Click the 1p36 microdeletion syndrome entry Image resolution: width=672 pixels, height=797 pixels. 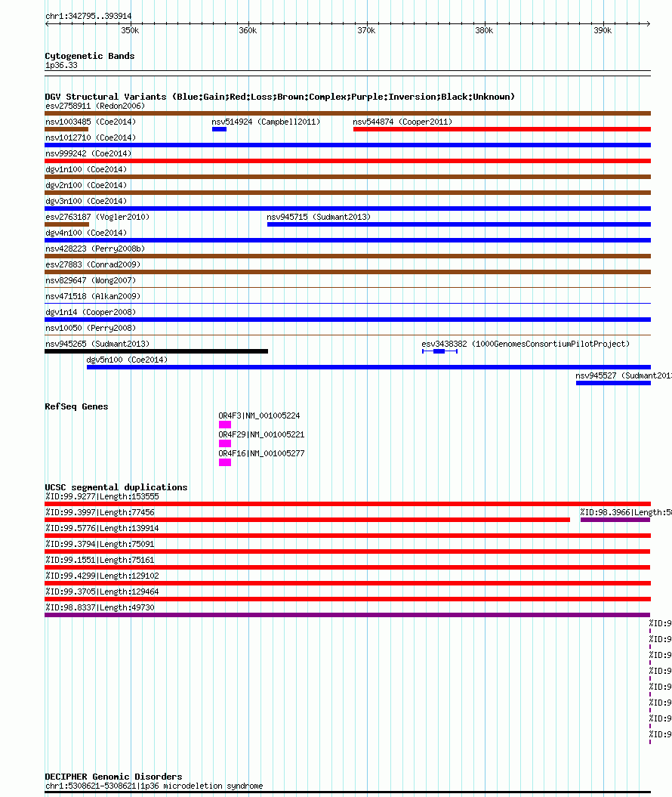click(155, 786)
